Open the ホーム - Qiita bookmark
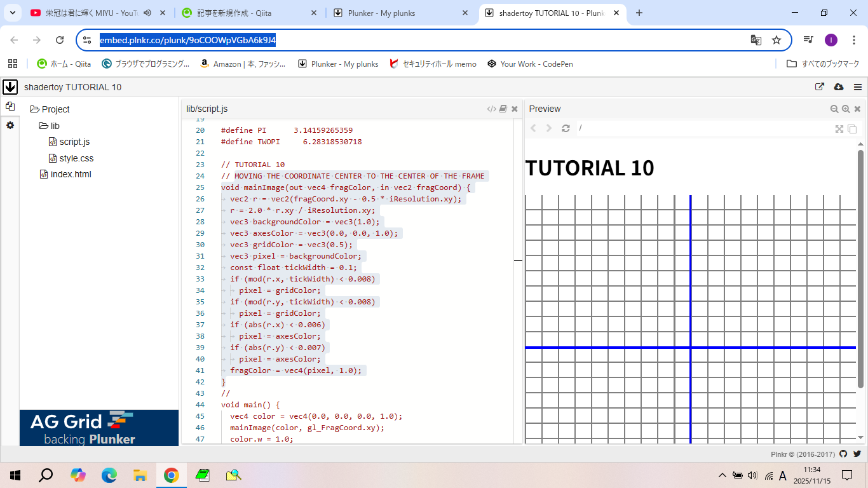The height and width of the screenshot is (488, 868). click(64, 64)
